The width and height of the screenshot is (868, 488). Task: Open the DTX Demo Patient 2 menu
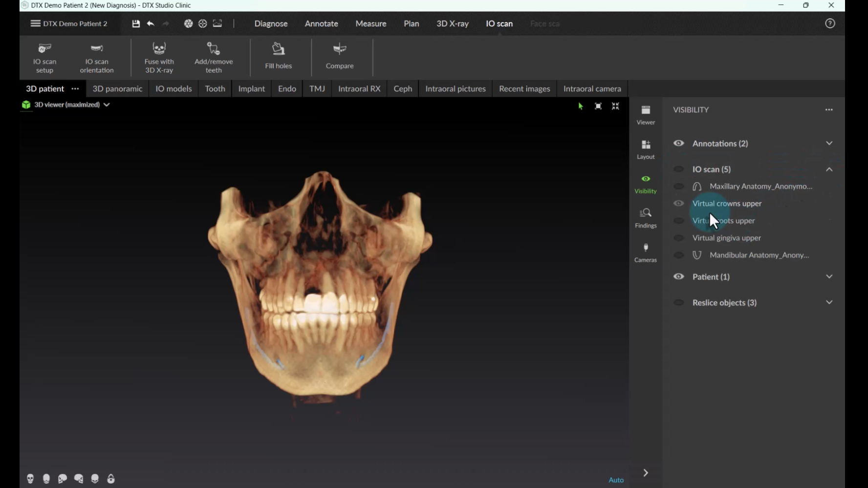click(x=69, y=23)
